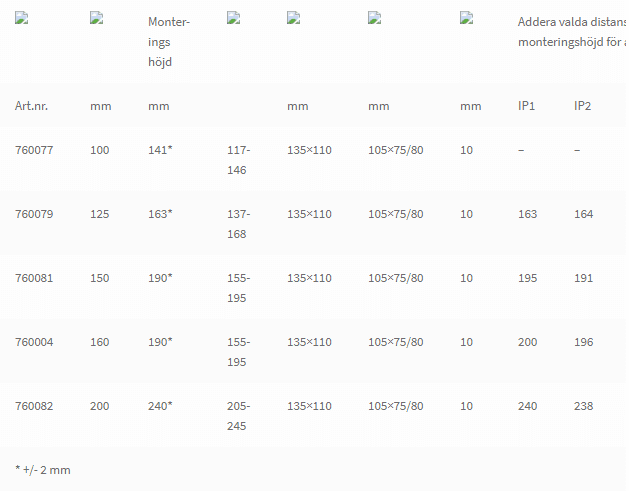
Task: Click the IP1 value 200
Action: pyautogui.click(x=528, y=342)
